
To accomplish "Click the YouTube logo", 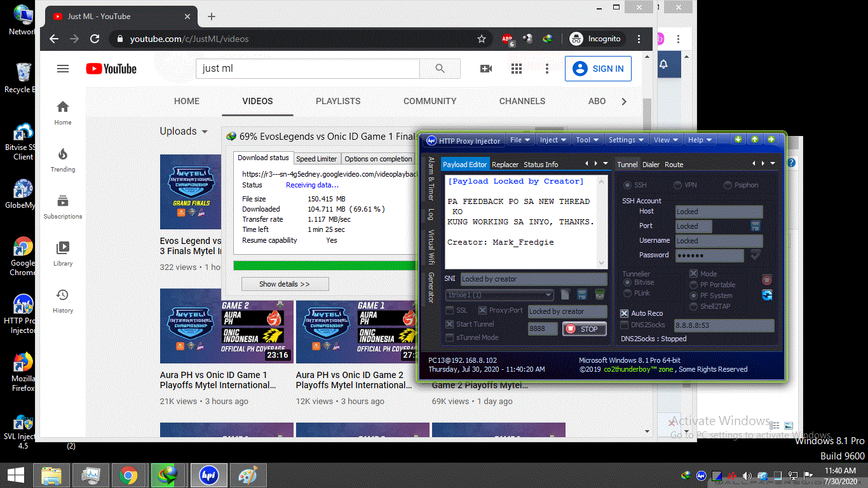I will coord(111,69).
